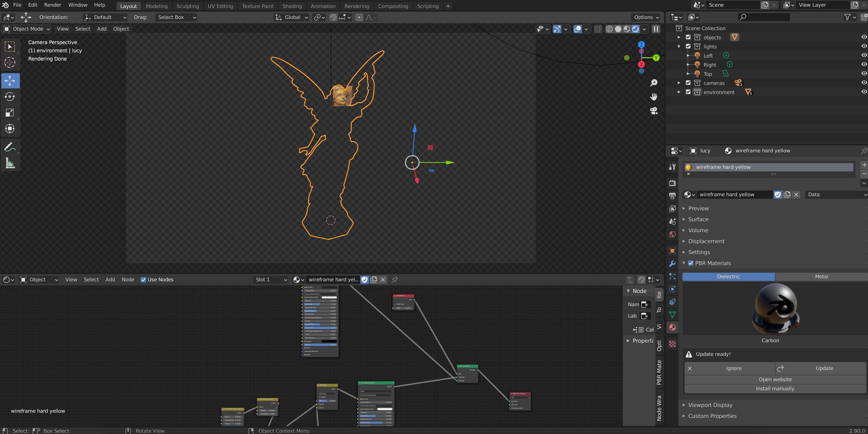The image size is (868, 434).
Task: Switch to rendered viewport shading
Action: click(635, 29)
